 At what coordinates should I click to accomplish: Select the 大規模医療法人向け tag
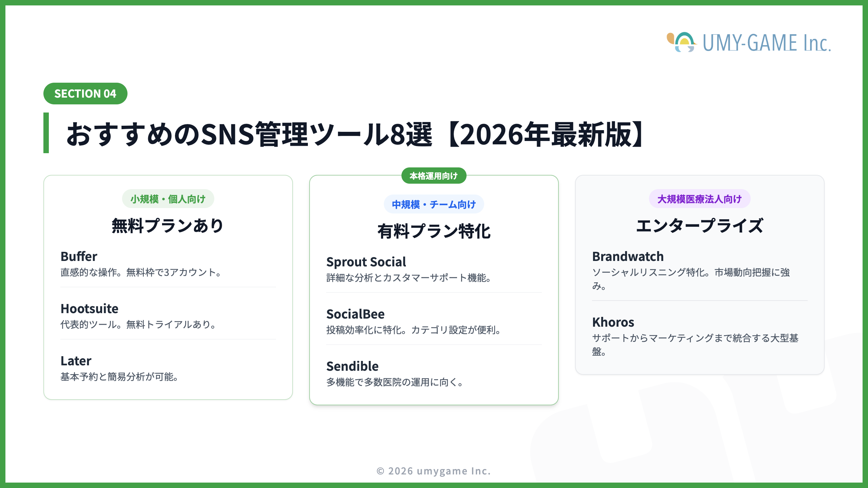coord(699,199)
